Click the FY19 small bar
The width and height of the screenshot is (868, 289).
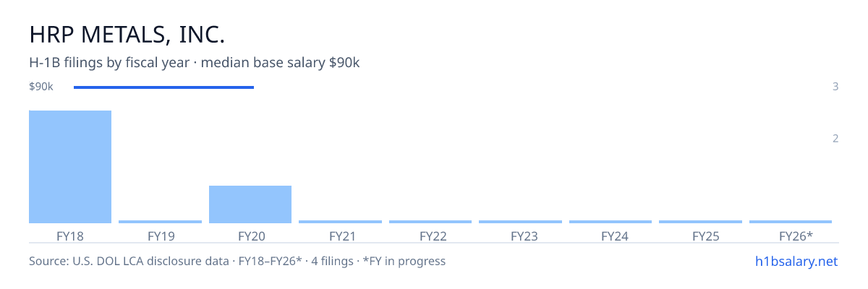coord(161,222)
